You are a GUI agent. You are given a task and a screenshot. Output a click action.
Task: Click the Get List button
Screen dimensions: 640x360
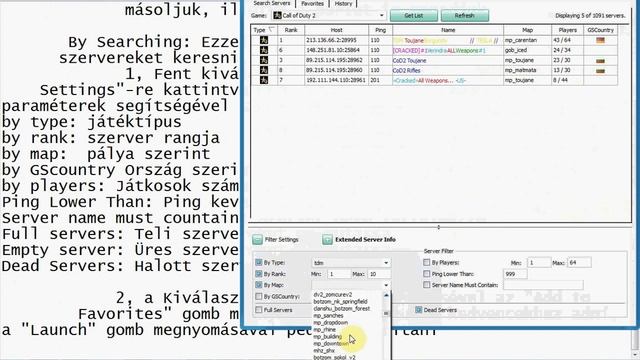point(413,16)
